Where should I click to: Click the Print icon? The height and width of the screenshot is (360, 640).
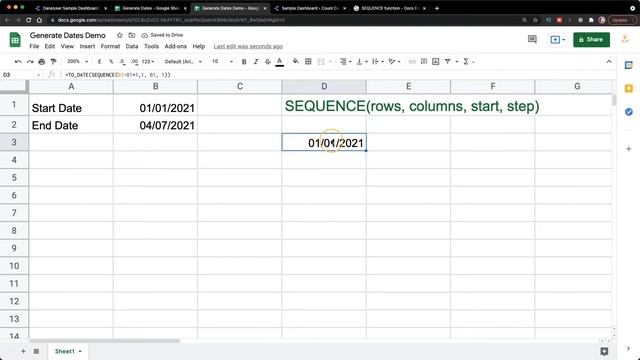point(42,62)
